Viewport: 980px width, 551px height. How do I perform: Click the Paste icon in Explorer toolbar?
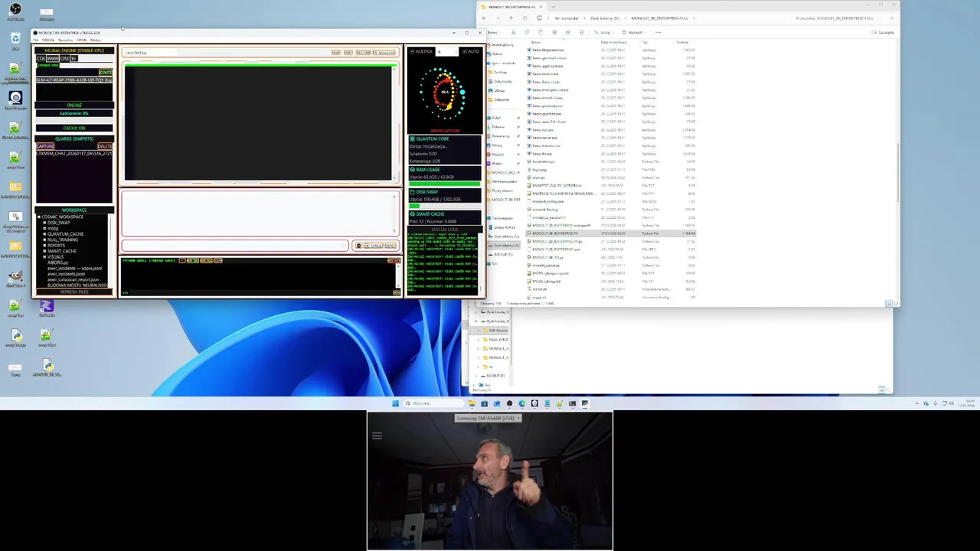tap(541, 32)
